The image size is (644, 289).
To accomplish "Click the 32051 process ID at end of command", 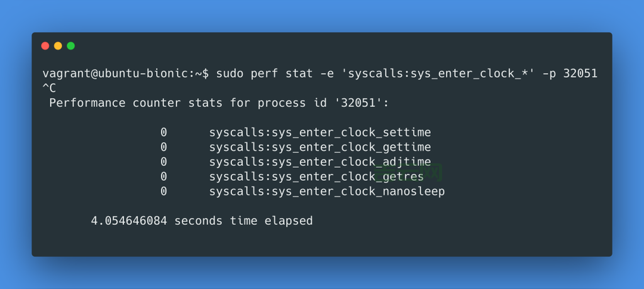I will 580,74.
